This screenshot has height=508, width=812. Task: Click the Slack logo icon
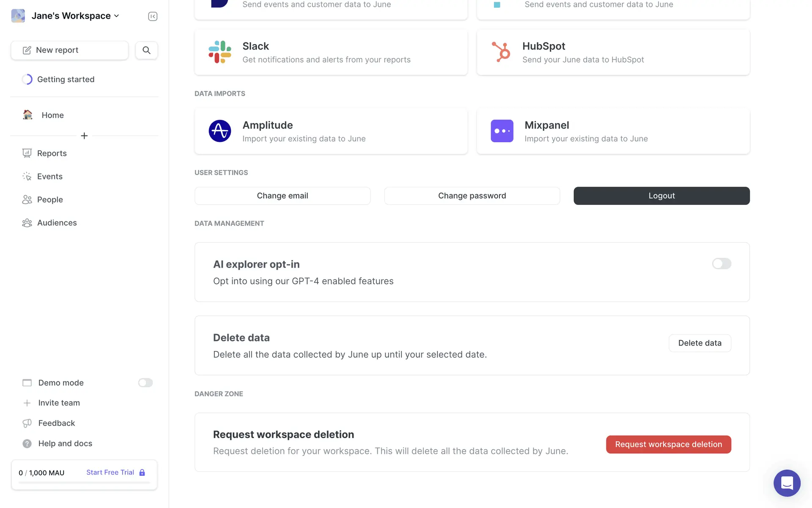pos(219,52)
